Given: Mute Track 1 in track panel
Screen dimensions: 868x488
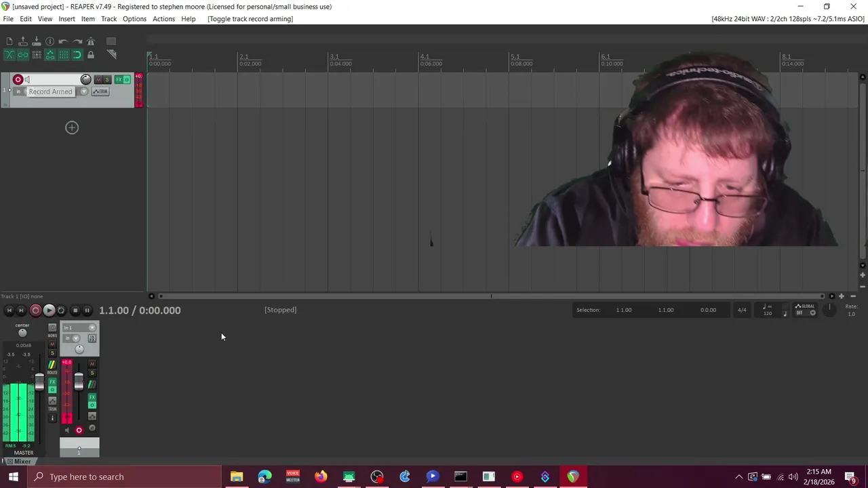Looking at the screenshot, I should coord(98,79).
